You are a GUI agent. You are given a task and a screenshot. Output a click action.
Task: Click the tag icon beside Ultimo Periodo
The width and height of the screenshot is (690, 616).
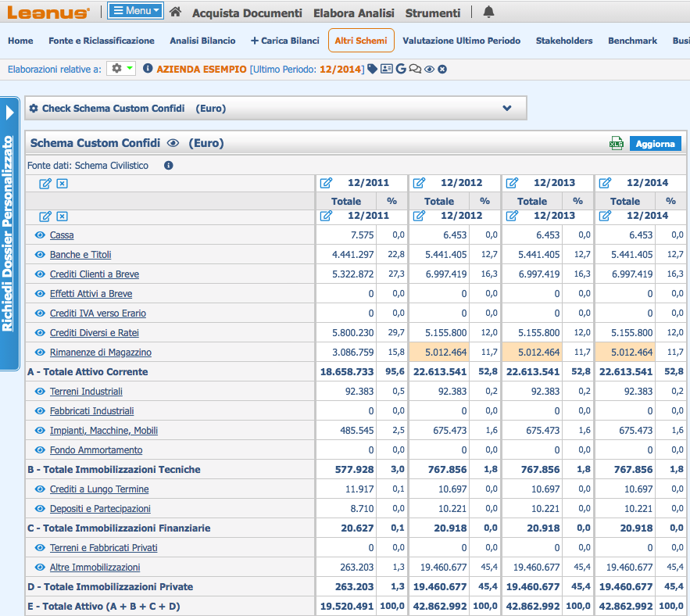373,70
